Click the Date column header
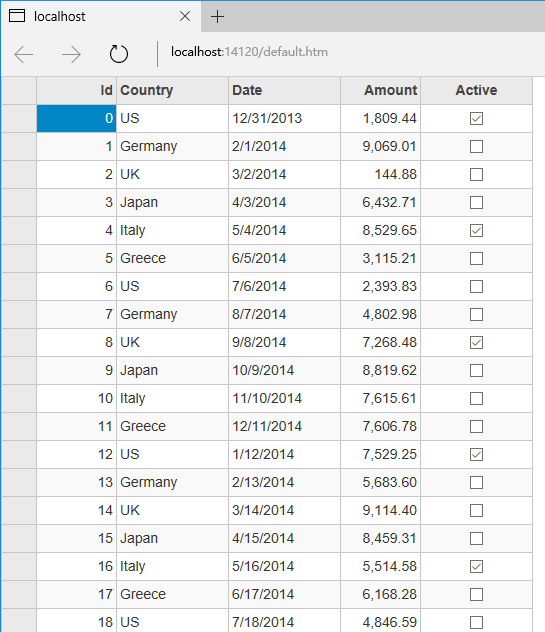This screenshot has height=632, width=545. pos(285,90)
